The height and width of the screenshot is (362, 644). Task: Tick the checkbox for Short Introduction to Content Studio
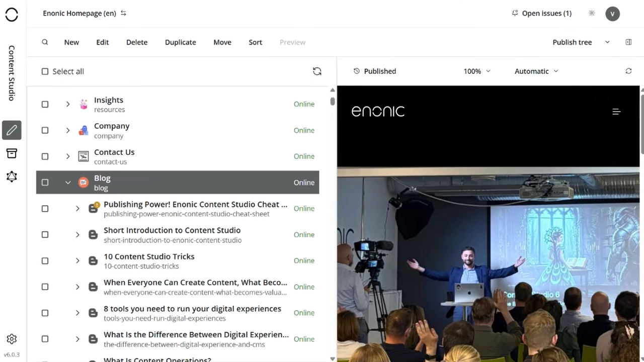pyautogui.click(x=45, y=235)
